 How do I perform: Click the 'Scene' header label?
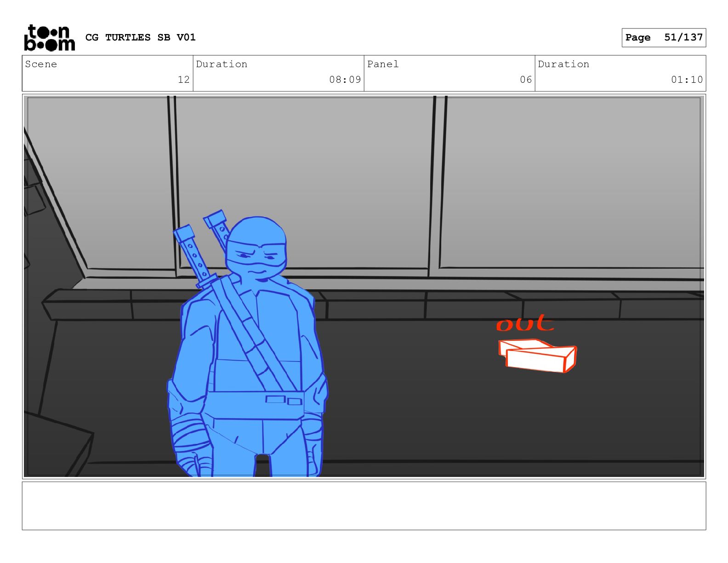[41, 64]
